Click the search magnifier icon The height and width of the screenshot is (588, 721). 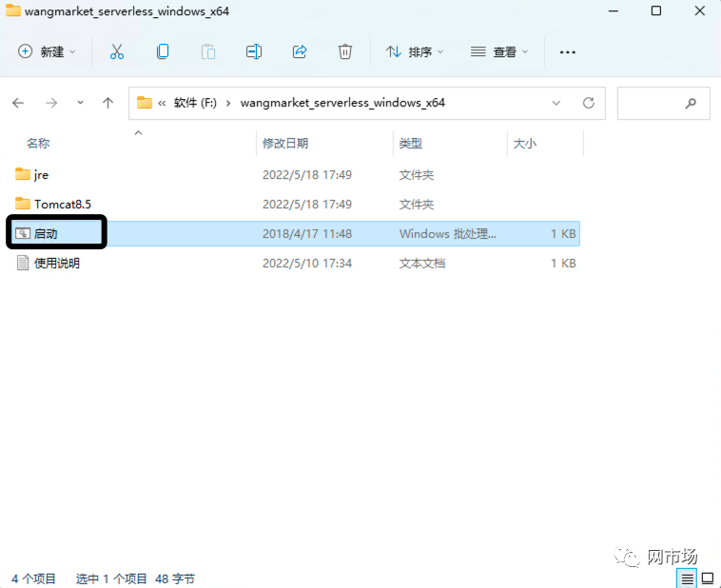(691, 103)
